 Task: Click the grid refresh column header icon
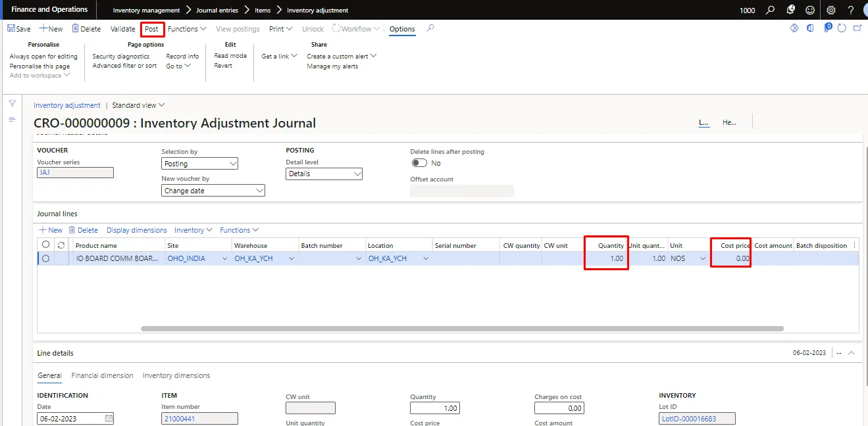tap(61, 245)
